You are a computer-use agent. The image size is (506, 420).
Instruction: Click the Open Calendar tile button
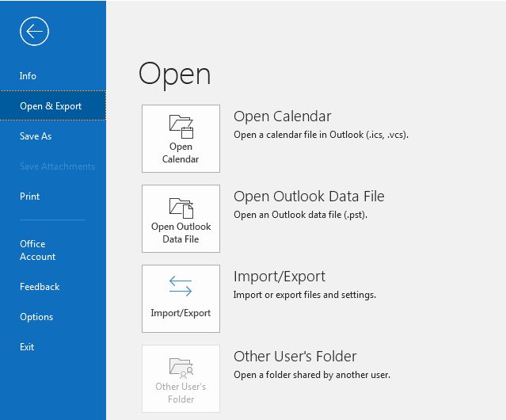pos(181,139)
